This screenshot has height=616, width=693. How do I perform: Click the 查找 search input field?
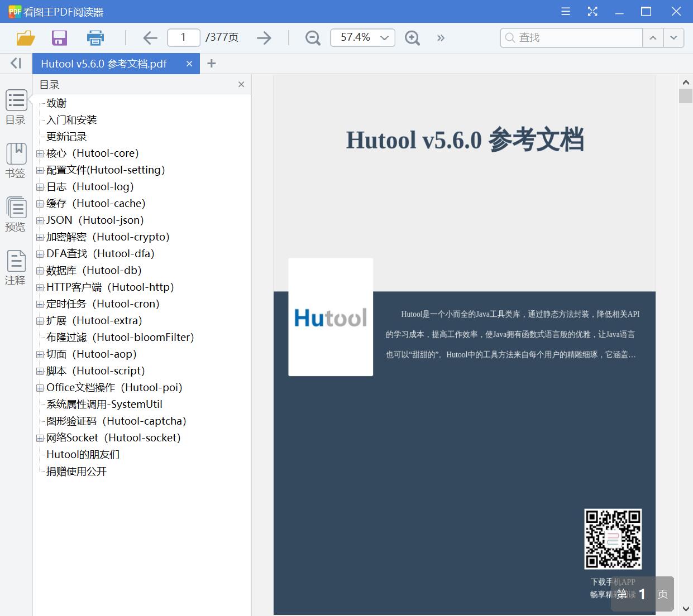pos(571,38)
